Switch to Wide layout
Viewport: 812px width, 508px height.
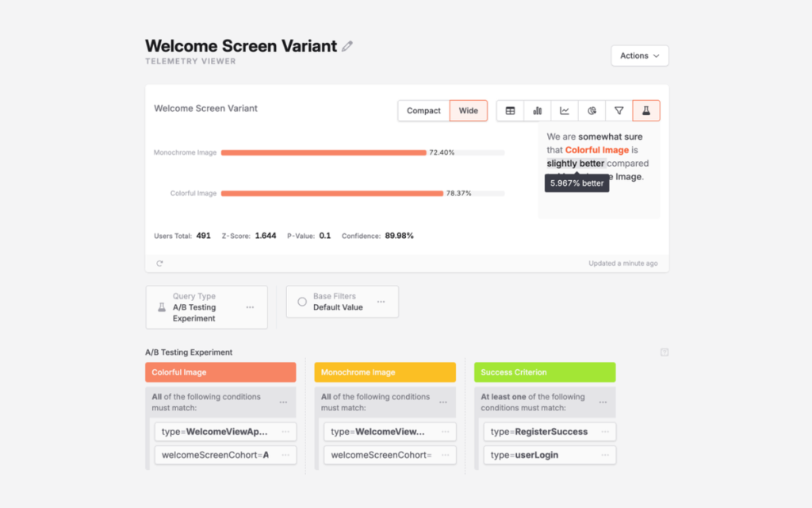point(468,110)
